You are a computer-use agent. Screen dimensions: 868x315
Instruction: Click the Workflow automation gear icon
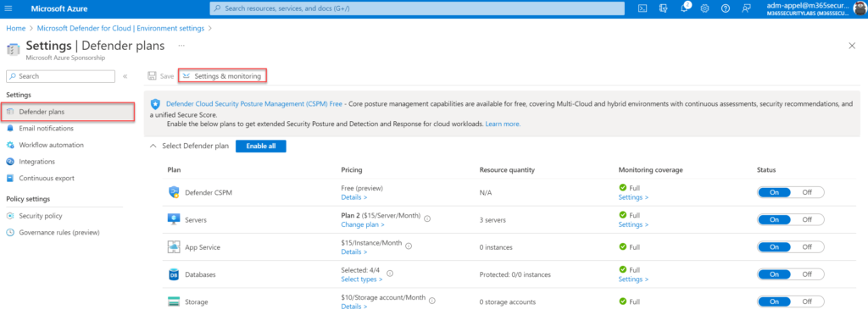(10, 145)
